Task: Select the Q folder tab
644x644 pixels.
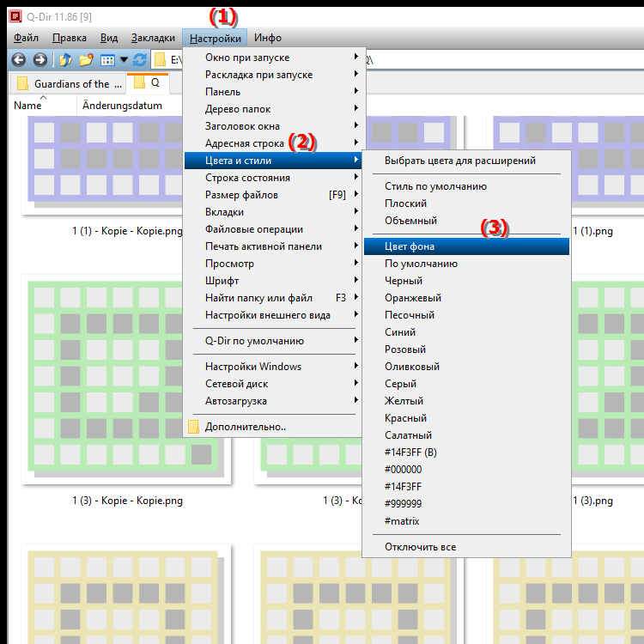Action: coord(148,83)
